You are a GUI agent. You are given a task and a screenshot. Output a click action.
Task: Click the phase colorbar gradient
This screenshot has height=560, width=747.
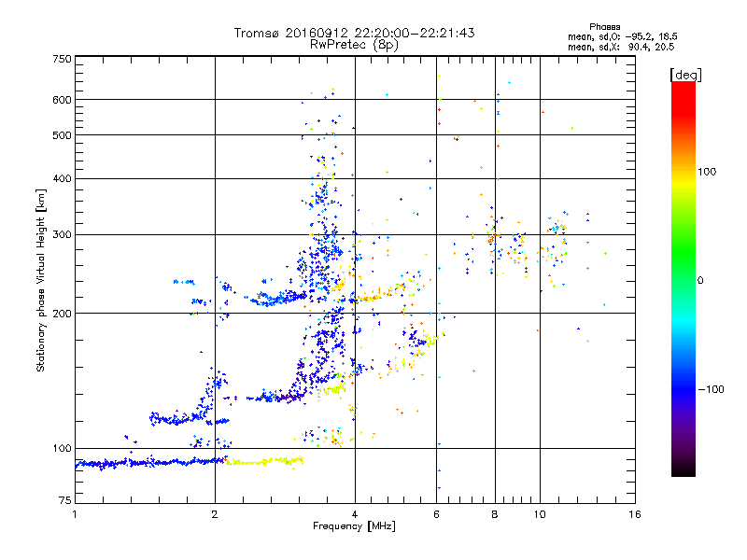click(x=684, y=278)
